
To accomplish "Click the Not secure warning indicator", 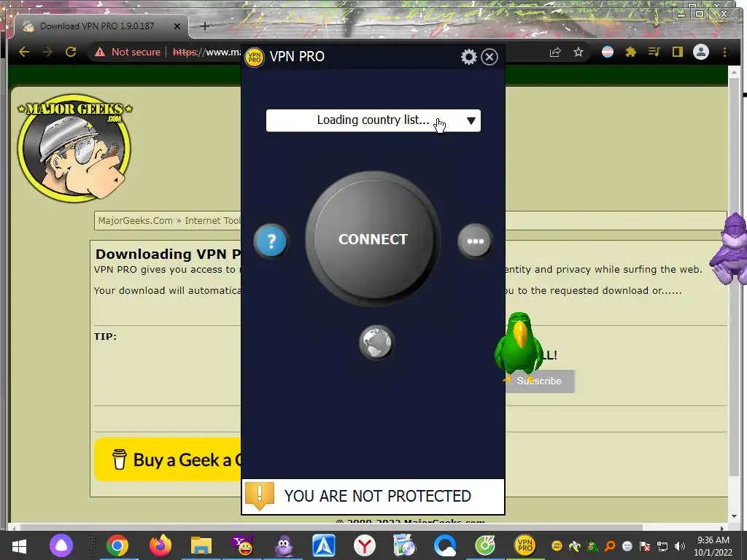I will [x=127, y=52].
